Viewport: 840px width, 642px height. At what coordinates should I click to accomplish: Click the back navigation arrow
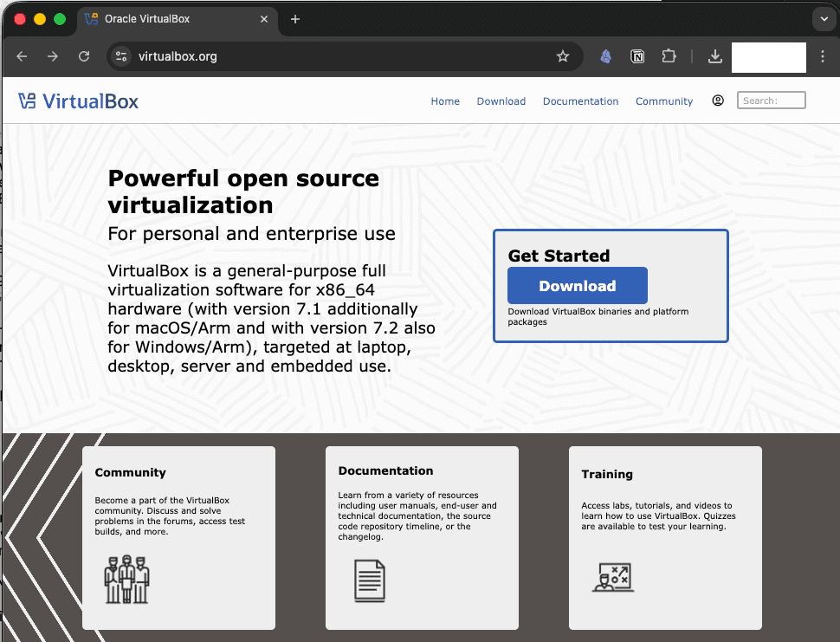23,56
